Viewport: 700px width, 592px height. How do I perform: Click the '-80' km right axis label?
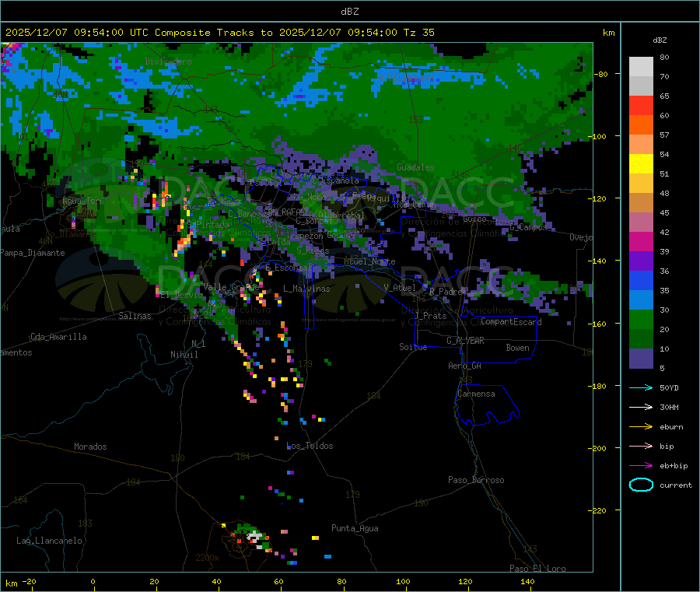click(601, 74)
